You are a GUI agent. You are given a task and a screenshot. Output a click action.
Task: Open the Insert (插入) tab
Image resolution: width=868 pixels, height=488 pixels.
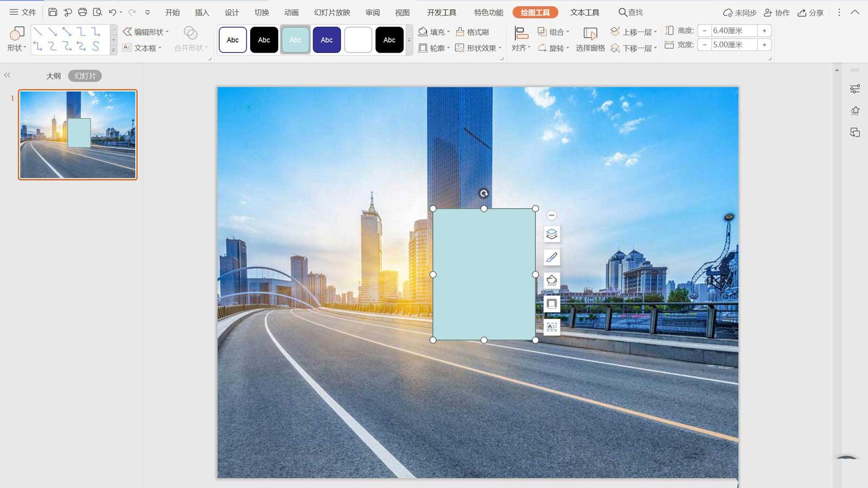(202, 12)
